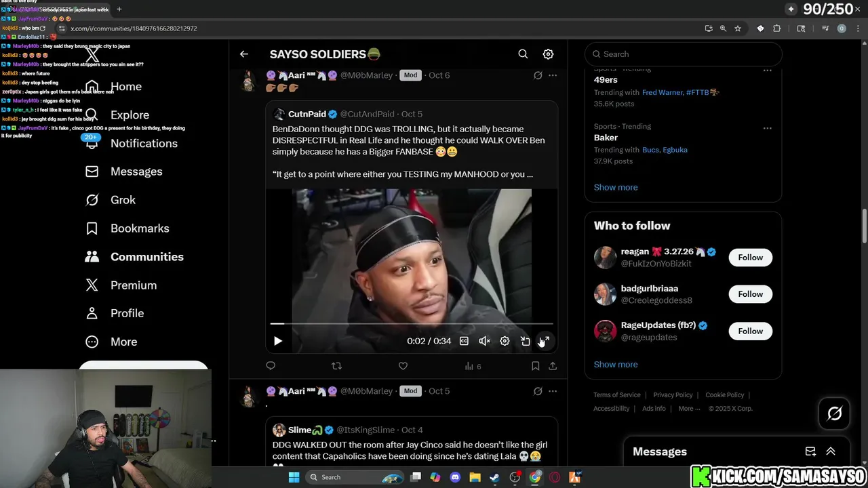This screenshot has width=868, height=488.
Task: Open Privacy Policy link
Action: pos(673,395)
